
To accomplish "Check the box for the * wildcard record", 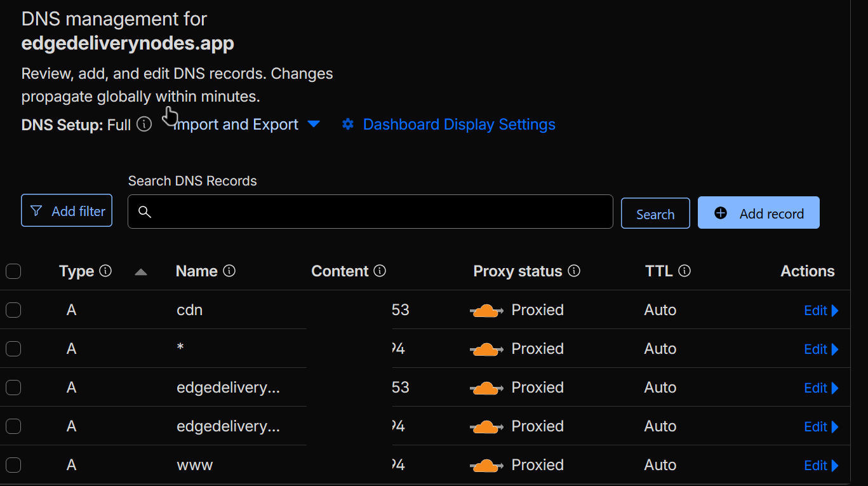I will (13, 349).
